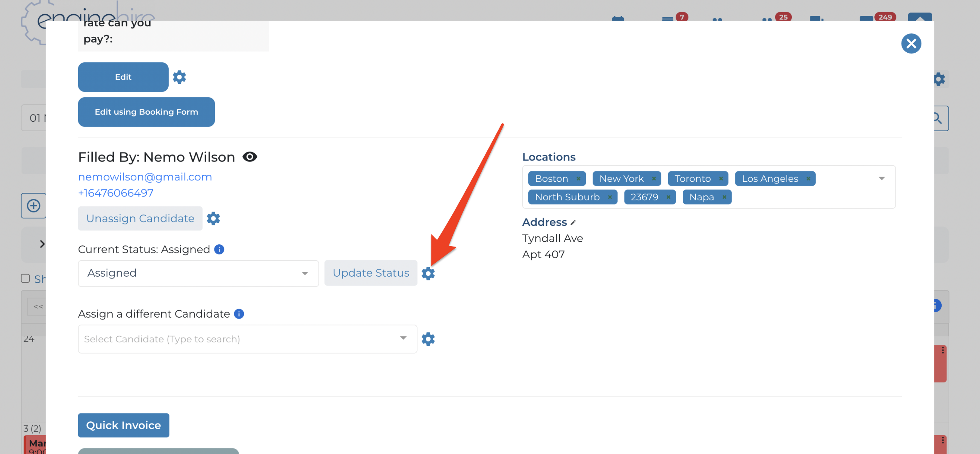Open the Assigned status dropdown
Image resolution: width=980 pixels, height=454 pixels.
(198, 273)
